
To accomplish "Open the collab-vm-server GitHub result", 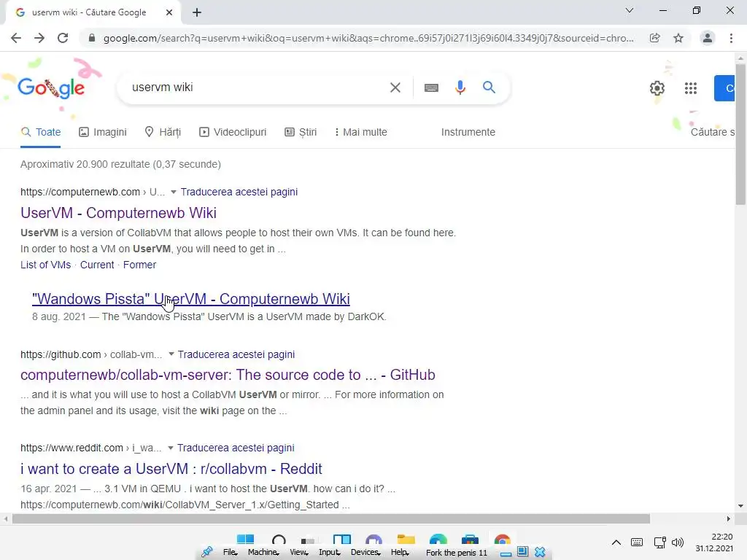I will pos(228,375).
